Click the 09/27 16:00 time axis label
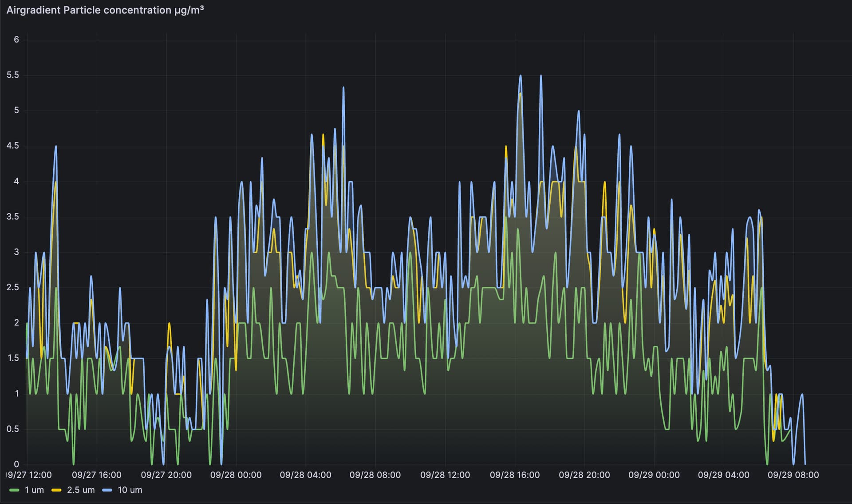852x504 pixels. tap(96, 475)
